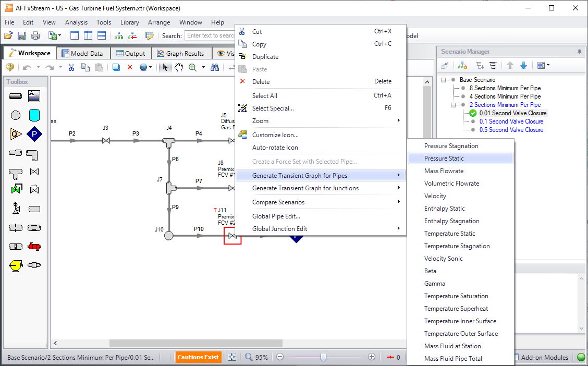
Task: Switch to the Model Data tab
Action: pos(82,53)
